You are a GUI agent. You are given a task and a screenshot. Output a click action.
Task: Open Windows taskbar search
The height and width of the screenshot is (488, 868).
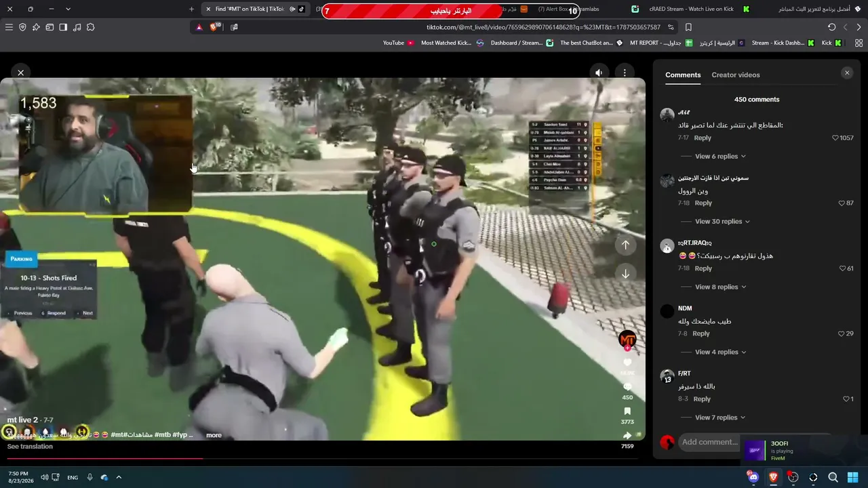(x=833, y=477)
